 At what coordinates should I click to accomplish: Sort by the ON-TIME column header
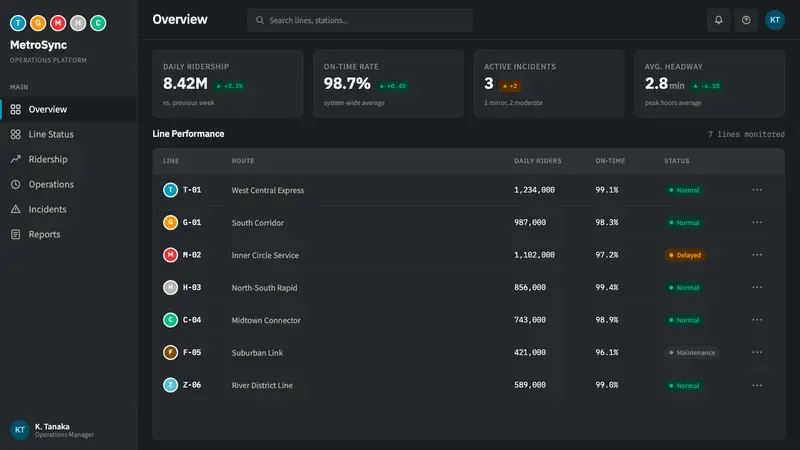click(x=610, y=161)
